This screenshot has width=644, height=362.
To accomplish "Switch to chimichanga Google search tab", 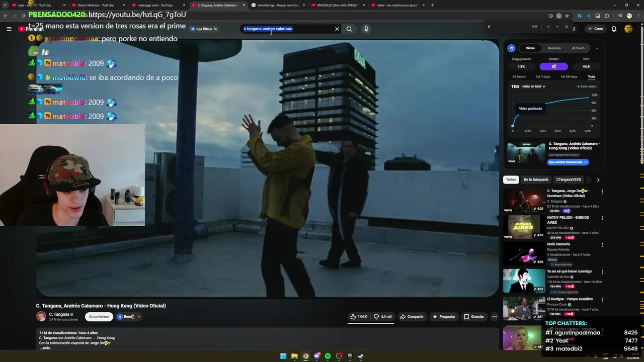I will (278, 5).
